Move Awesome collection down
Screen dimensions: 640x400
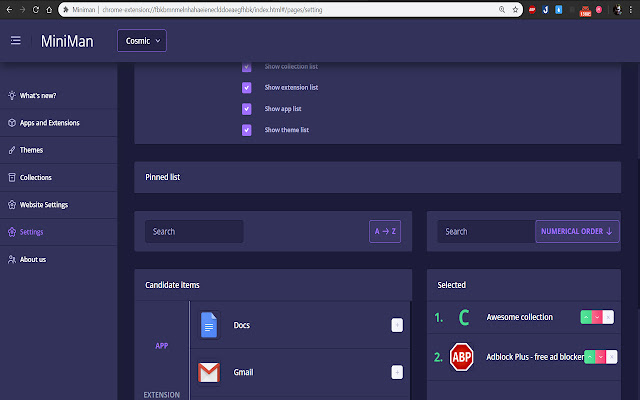coord(597,317)
